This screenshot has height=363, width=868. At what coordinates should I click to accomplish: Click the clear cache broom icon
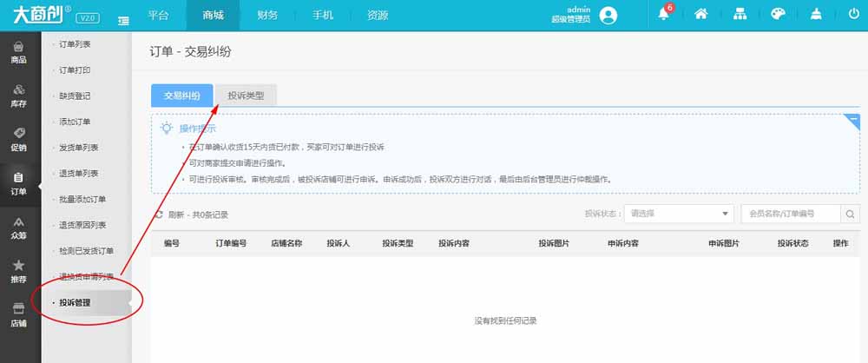[816, 15]
